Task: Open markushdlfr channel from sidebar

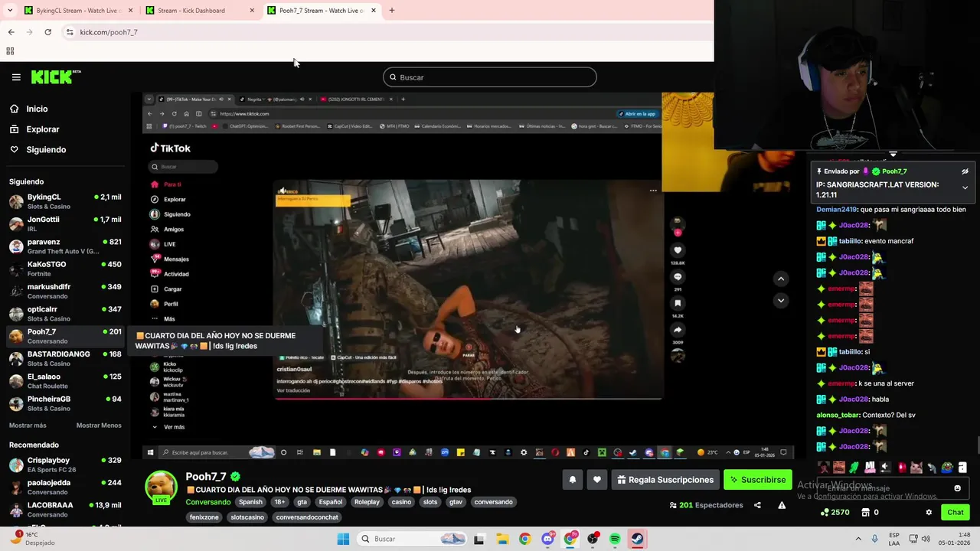Action: tap(65, 291)
